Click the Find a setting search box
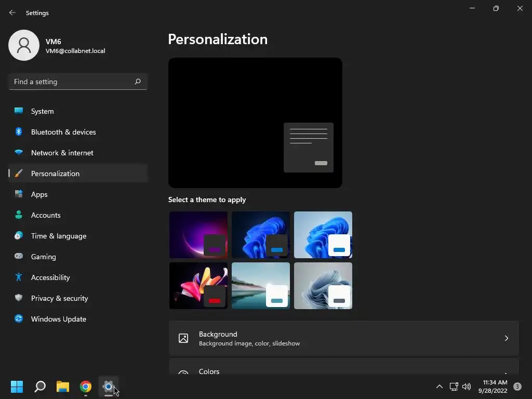532x399 pixels. pos(78,82)
